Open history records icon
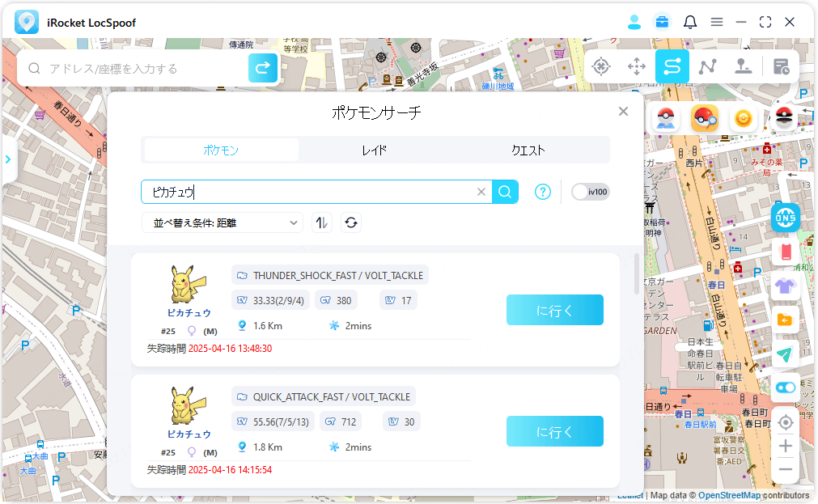This screenshot has width=818, height=504. [781, 66]
